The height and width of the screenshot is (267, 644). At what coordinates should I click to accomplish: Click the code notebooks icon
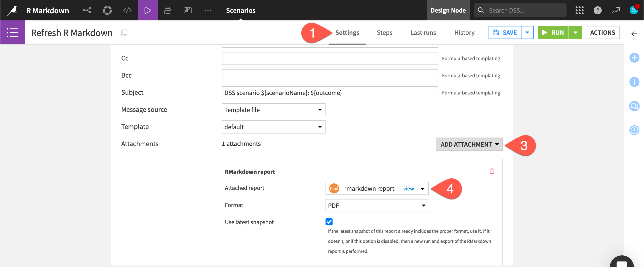pyautogui.click(x=128, y=10)
